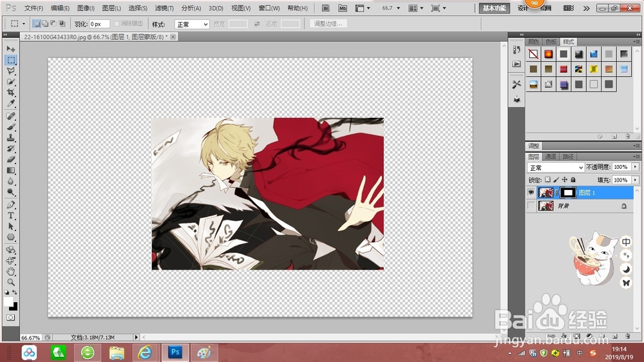
Task: Select the layer mask thumbnail of 图层 1
Action: coord(568,193)
